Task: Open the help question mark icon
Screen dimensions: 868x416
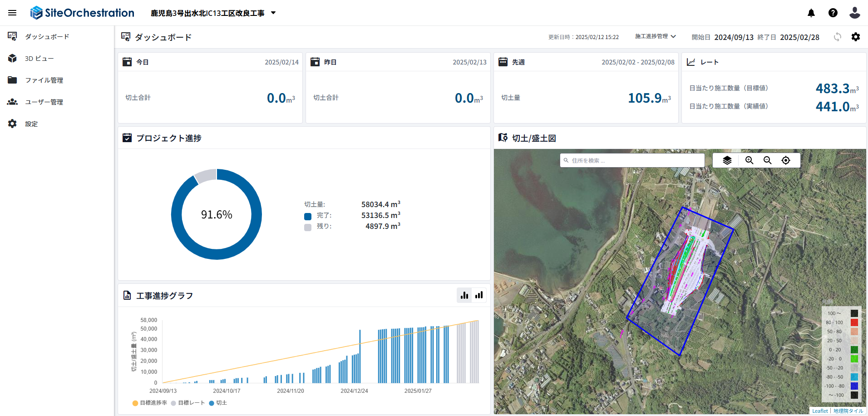Action: point(833,13)
